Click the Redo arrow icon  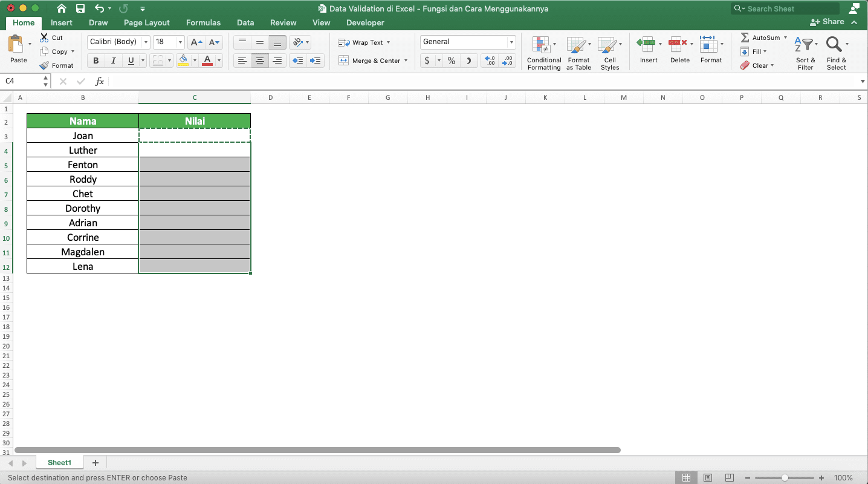coord(123,8)
